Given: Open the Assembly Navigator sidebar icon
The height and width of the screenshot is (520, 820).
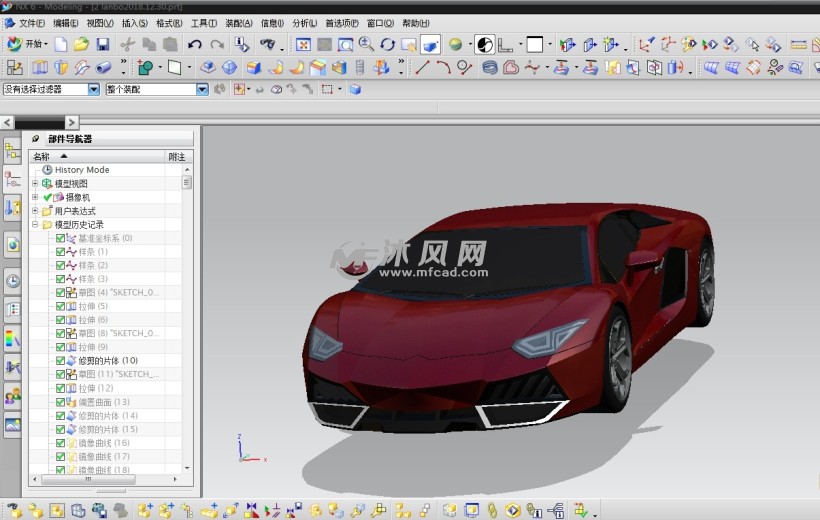Looking at the screenshot, I should 13,152.
